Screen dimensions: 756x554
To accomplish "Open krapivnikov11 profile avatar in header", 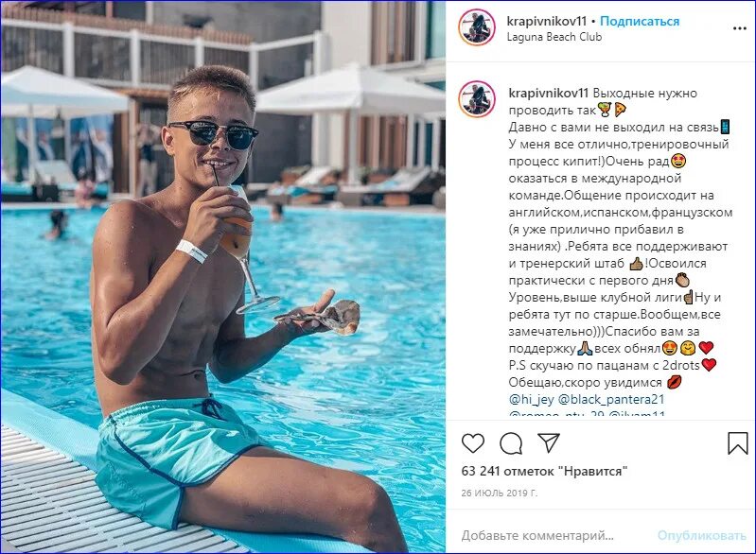I will (x=477, y=27).
